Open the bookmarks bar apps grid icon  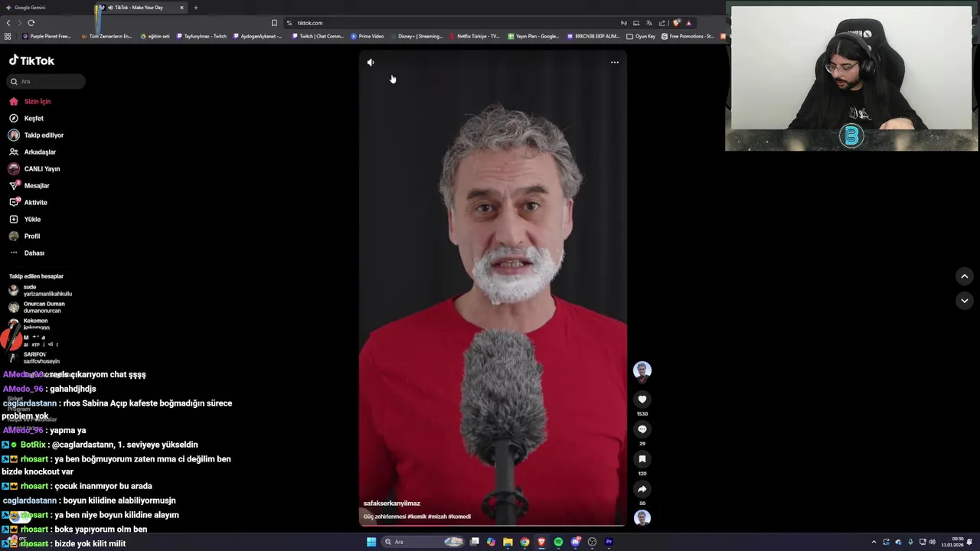point(8,36)
